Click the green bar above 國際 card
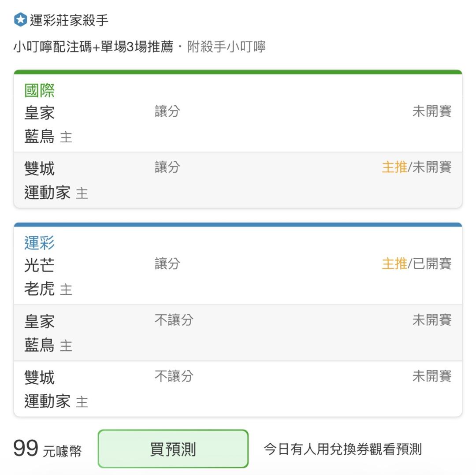The width and height of the screenshot is (476, 475). pos(238,72)
